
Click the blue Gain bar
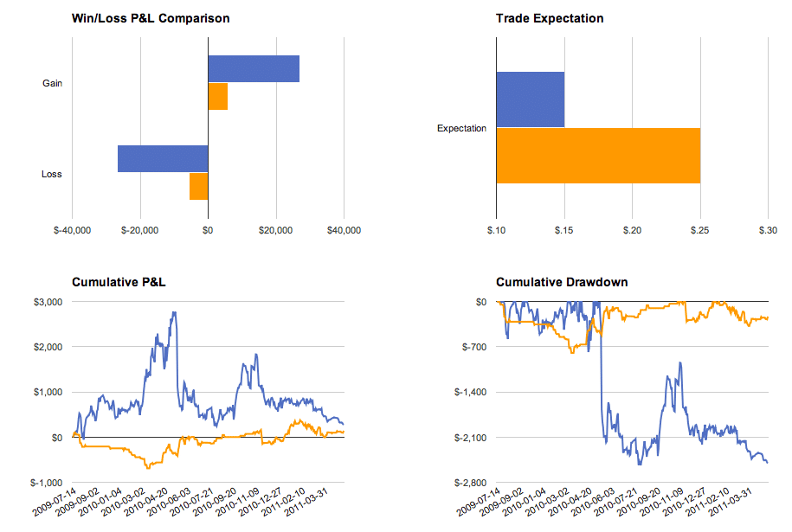click(x=254, y=68)
